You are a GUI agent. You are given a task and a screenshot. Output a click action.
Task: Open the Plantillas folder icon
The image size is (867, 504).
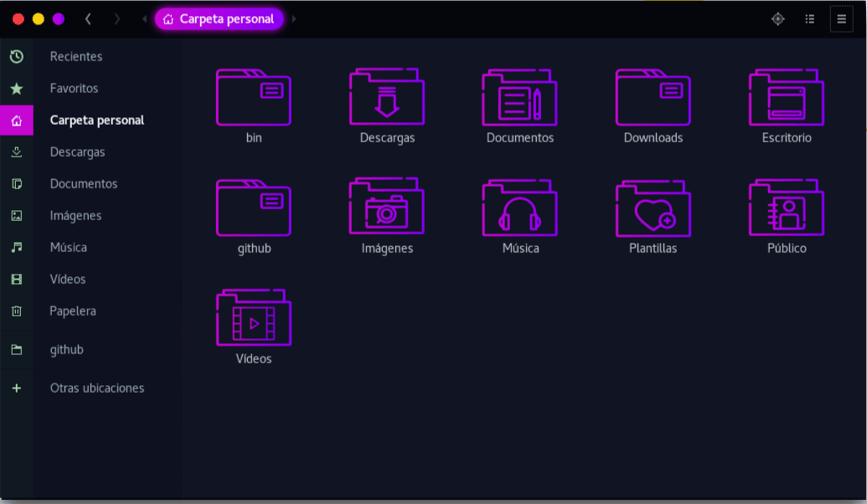tap(652, 209)
